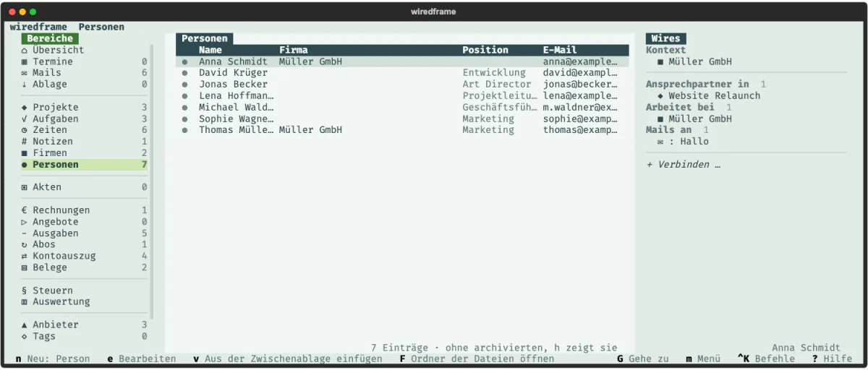Go to Mails in the sidebar
The width and height of the screenshot is (868, 370).
tap(85, 73)
